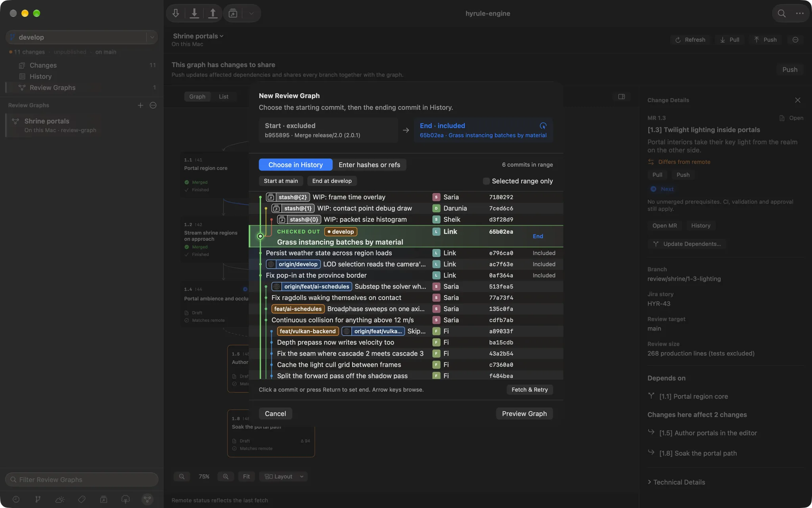
Task: Switch to Enter hashes or refs tab
Action: pyautogui.click(x=369, y=165)
